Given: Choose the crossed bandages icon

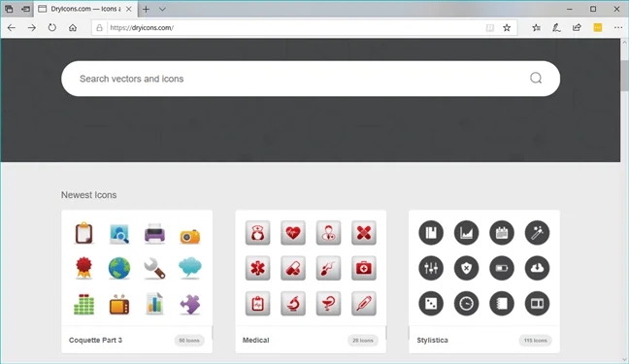Looking at the screenshot, I should (363, 233).
